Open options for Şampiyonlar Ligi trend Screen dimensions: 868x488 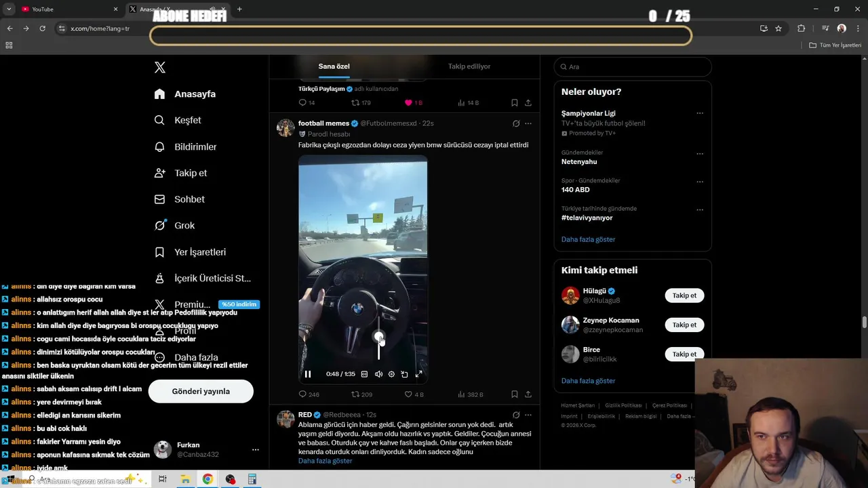coord(700,113)
